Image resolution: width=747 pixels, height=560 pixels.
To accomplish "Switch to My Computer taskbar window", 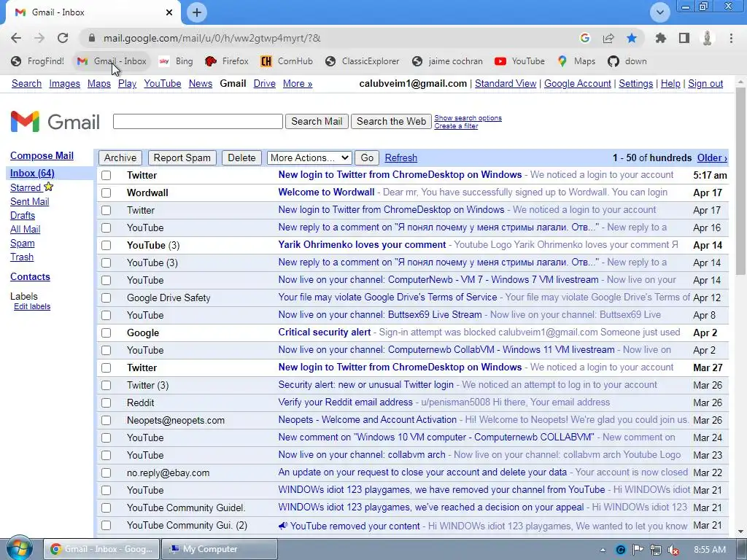I will click(x=220, y=549).
